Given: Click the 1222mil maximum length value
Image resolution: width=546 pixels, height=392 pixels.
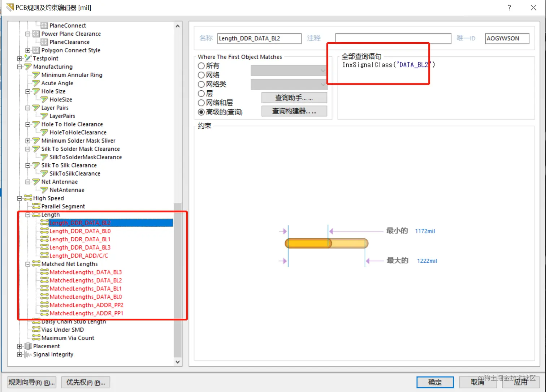Looking at the screenshot, I should coord(427,261).
